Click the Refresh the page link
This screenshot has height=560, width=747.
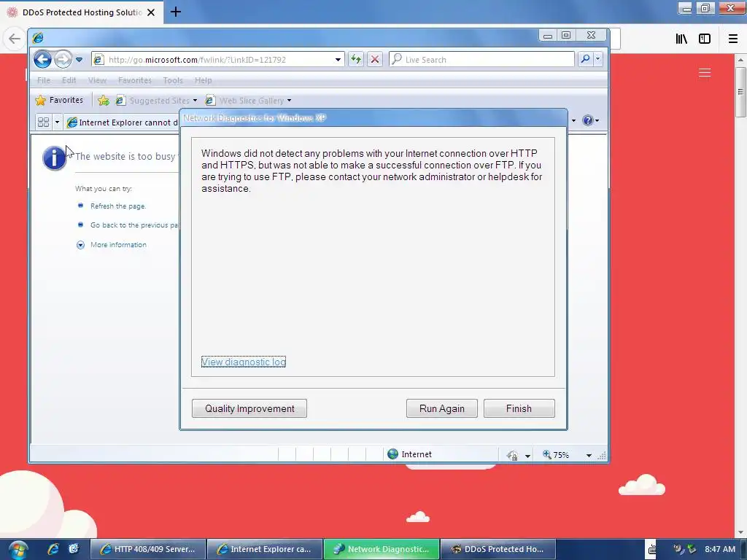[x=118, y=206]
